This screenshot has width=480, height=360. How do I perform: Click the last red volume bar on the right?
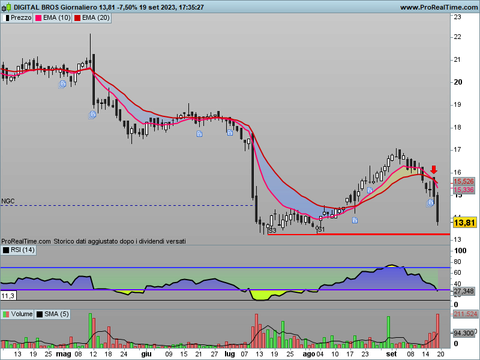tap(438, 331)
